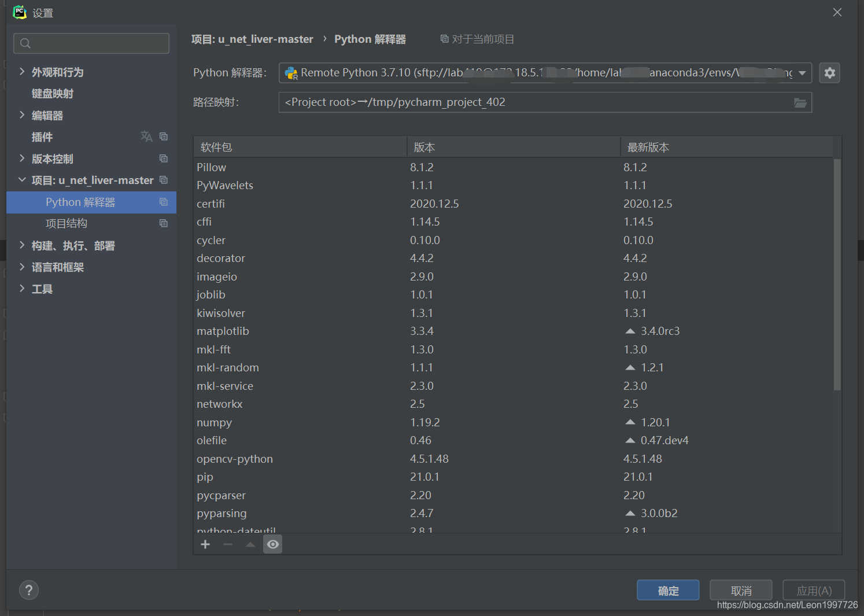This screenshot has width=864, height=616.
Task: Click the upgrade package arrow icon
Action: point(250,544)
